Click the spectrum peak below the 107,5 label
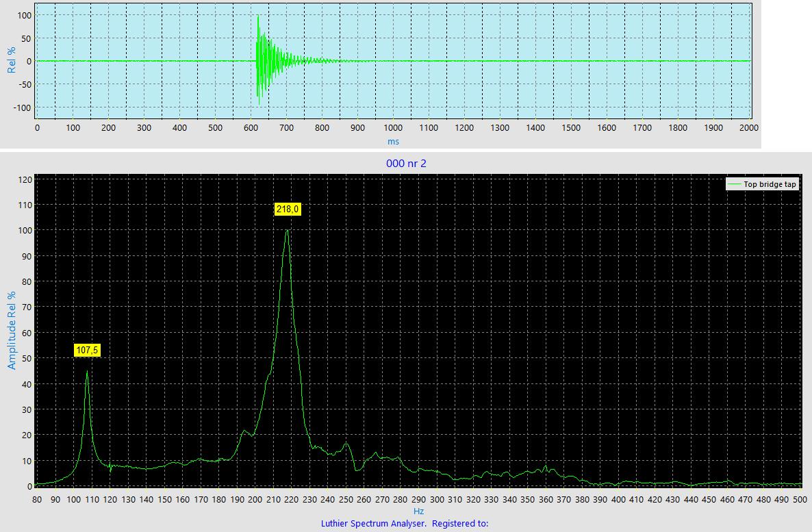This screenshot has height=532, width=812. pos(87,371)
